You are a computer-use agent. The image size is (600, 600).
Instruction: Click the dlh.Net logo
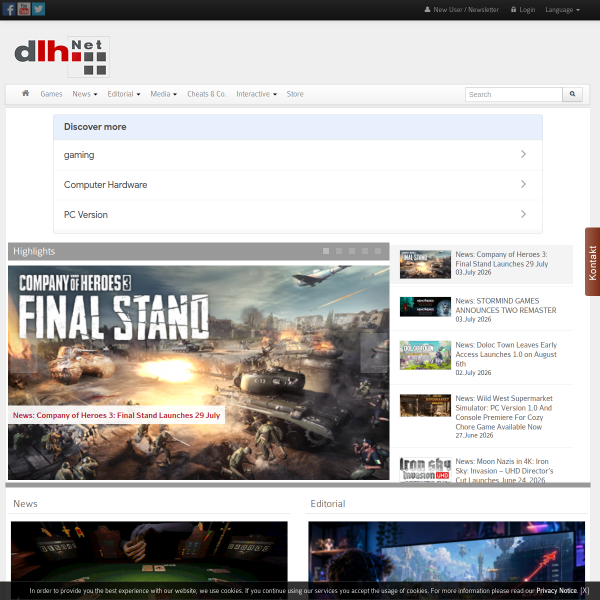[x=62, y=57]
